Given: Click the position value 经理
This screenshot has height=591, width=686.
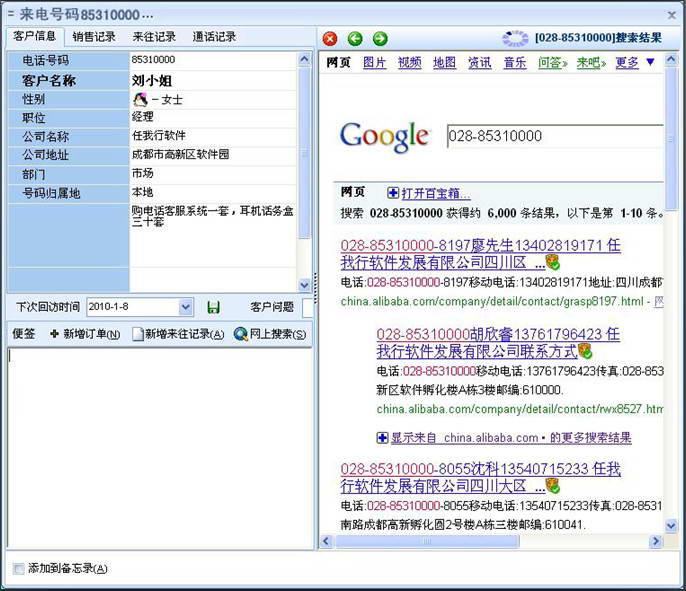Looking at the screenshot, I should click(x=142, y=117).
